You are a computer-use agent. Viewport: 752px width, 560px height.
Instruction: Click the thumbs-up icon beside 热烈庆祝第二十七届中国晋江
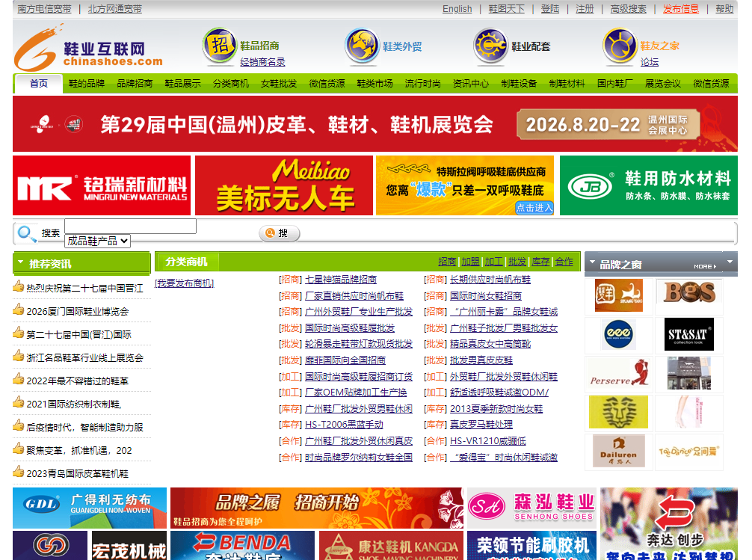19,286
